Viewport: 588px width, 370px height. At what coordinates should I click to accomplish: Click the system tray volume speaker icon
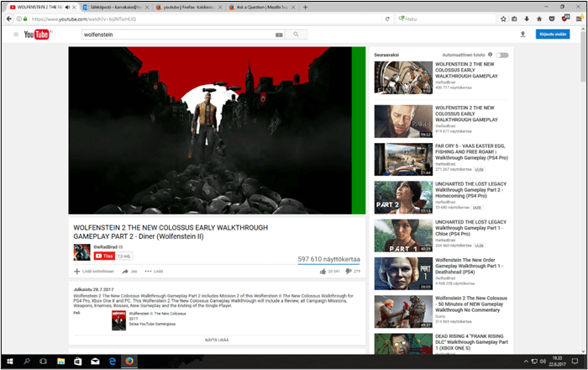(x=543, y=362)
